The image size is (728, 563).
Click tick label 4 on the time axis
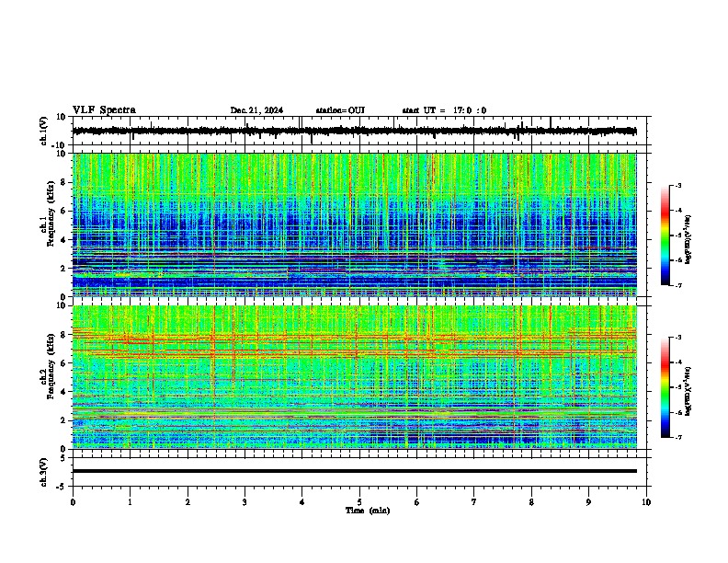[301, 502]
